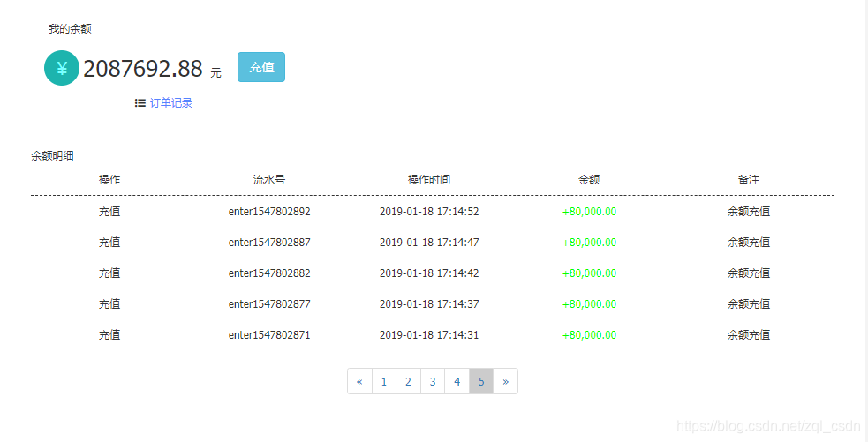Click the timestamp 2019-01-18 17:14:52
868x442 pixels.
coord(429,212)
